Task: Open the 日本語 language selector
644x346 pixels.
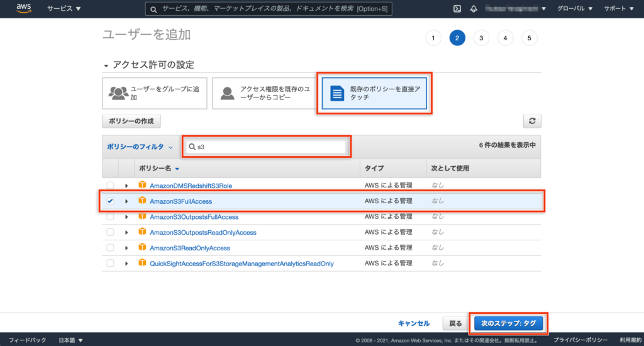Action: point(70,340)
